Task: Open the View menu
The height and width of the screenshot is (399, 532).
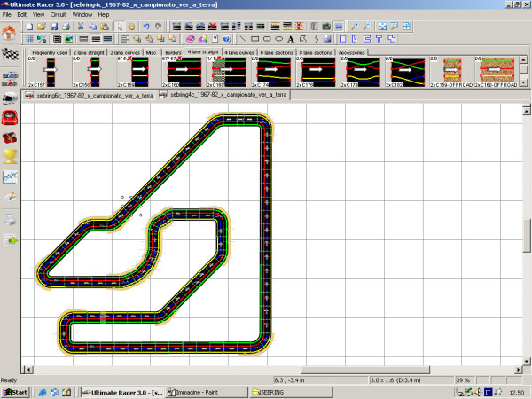Action: [x=35, y=15]
